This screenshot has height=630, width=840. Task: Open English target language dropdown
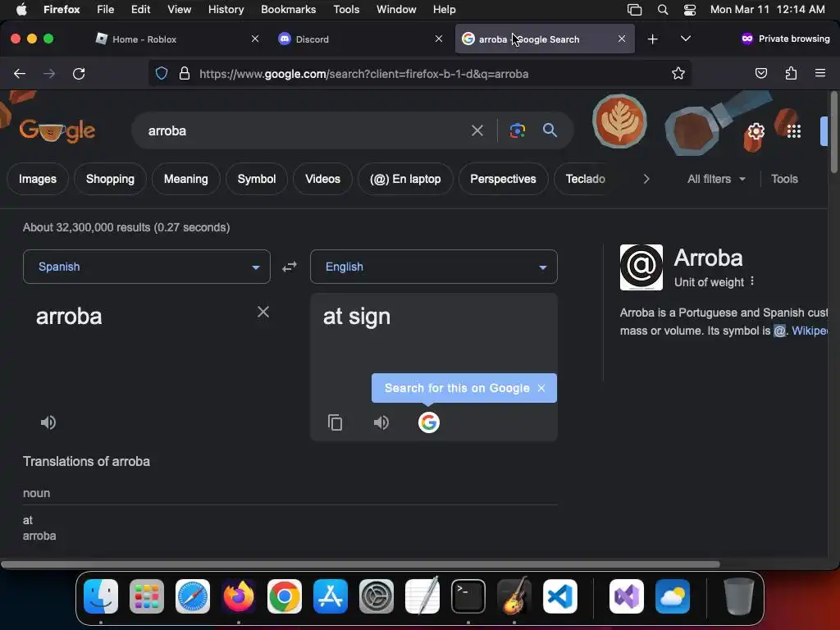click(434, 267)
